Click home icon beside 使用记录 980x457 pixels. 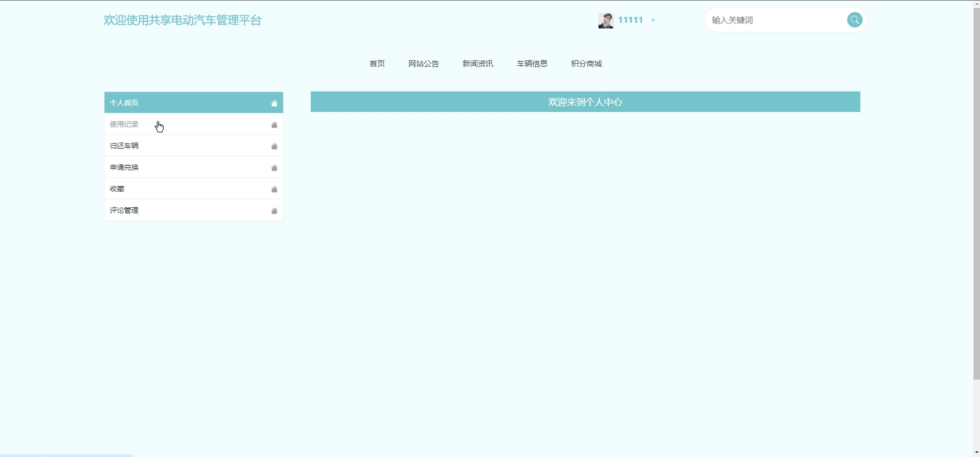[x=274, y=125]
